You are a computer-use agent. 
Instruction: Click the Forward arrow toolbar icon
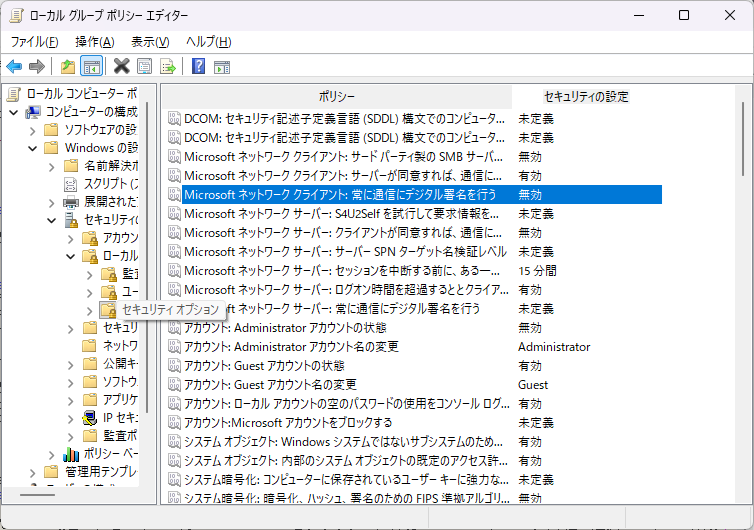coord(37,67)
